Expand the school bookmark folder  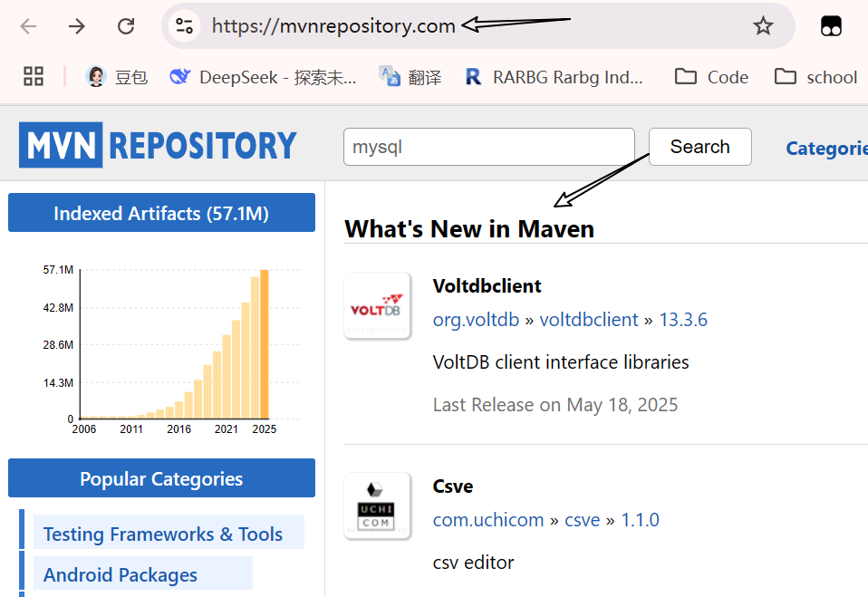[x=816, y=77]
